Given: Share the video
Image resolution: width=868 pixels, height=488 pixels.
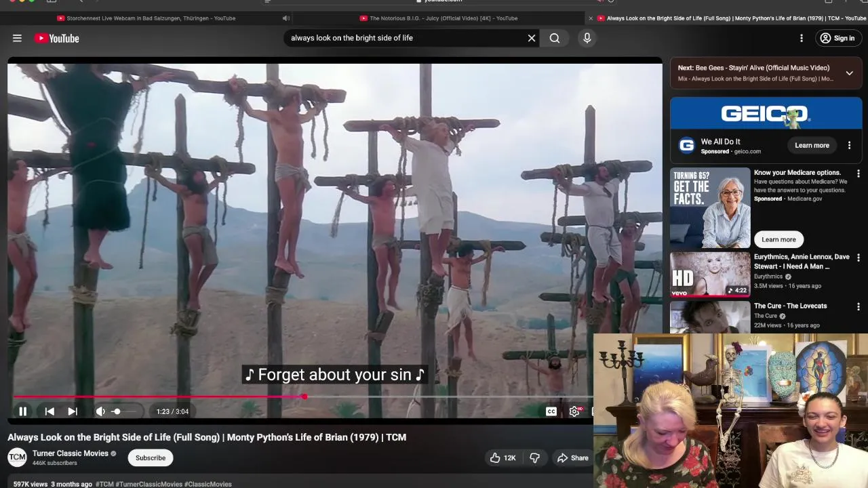Looking at the screenshot, I should 573,458.
